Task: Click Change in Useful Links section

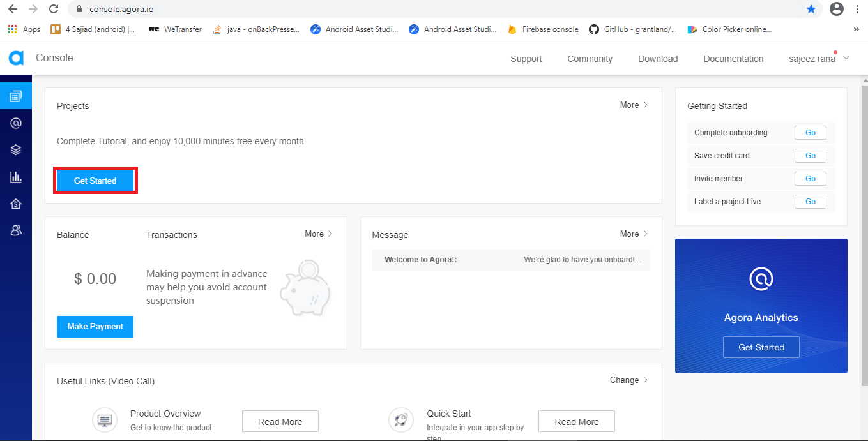Action: point(628,380)
